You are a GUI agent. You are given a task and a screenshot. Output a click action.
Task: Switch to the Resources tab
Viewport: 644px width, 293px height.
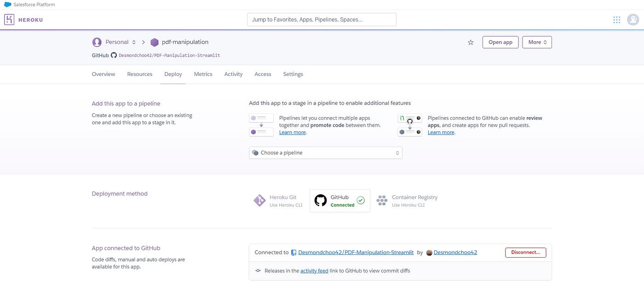click(x=140, y=74)
